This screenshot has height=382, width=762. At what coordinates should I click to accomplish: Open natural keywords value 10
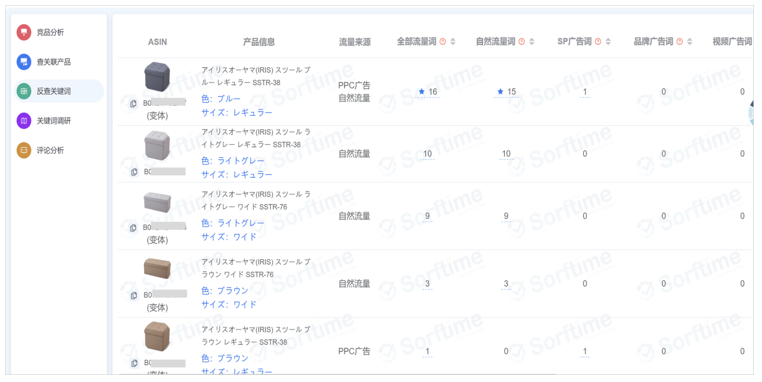(x=506, y=154)
